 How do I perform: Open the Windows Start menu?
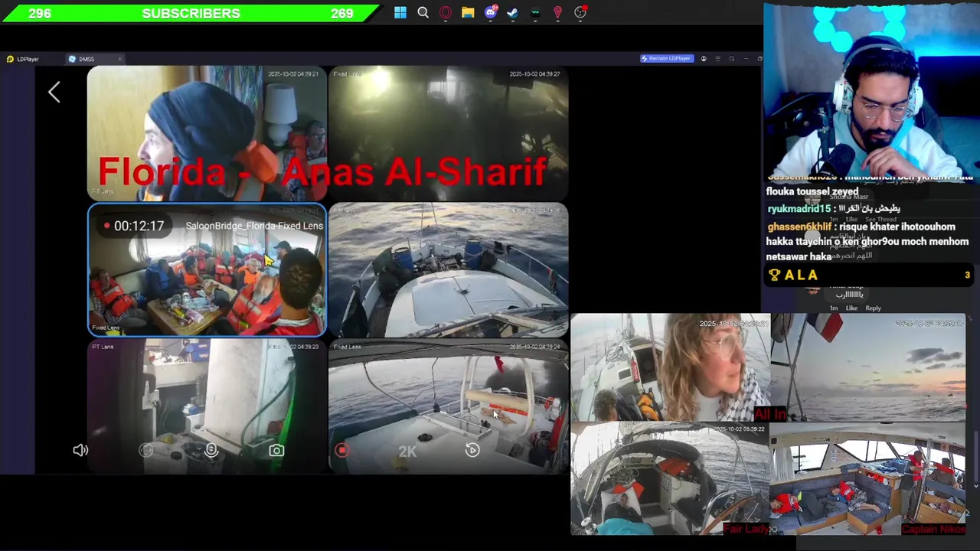pyautogui.click(x=400, y=12)
